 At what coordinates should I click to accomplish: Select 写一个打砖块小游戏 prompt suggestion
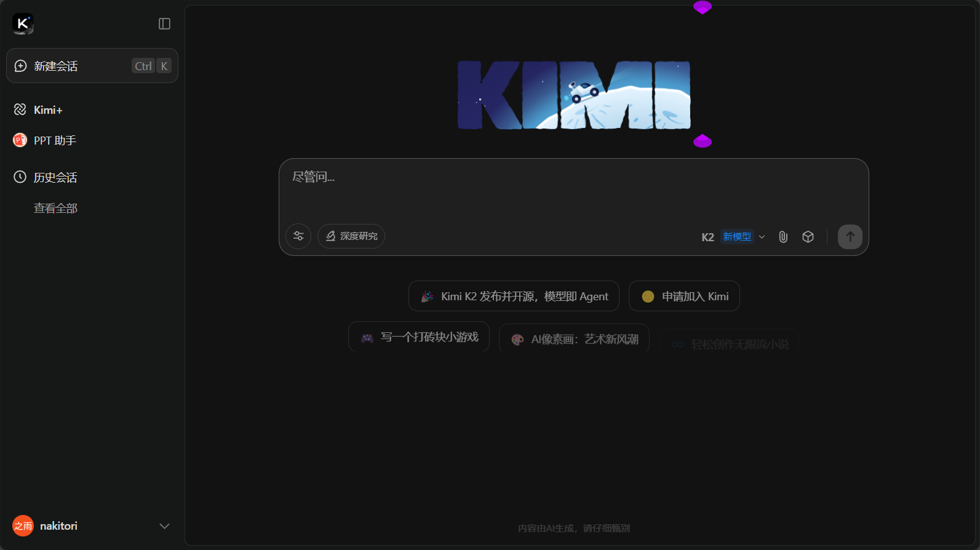(419, 337)
